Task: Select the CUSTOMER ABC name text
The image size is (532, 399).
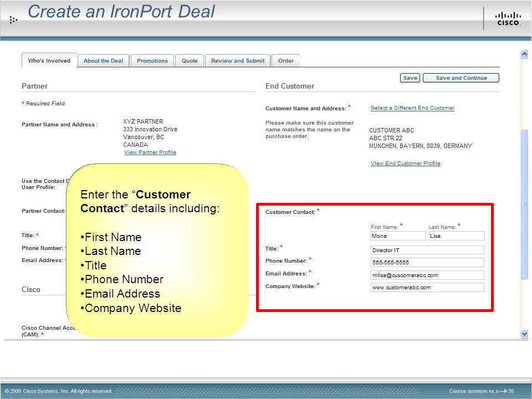Action: tap(392, 130)
